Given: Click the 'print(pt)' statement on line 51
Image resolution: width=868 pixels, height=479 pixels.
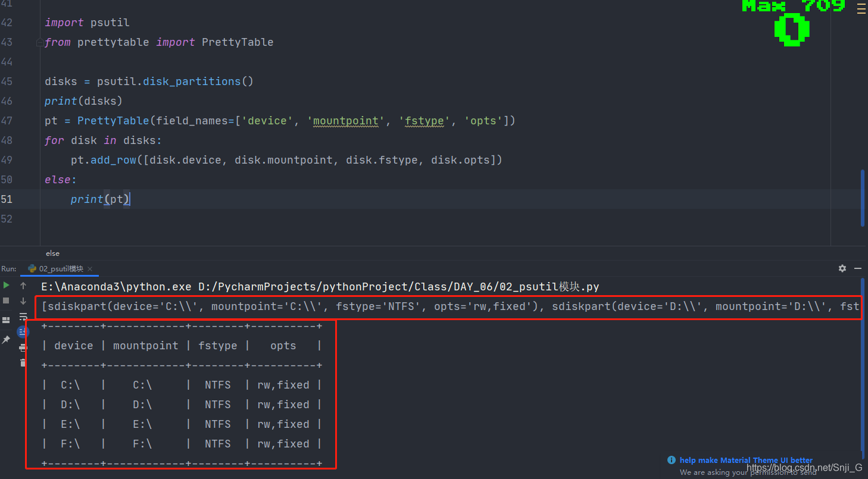Looking at the screenshot, I should 100,199.
